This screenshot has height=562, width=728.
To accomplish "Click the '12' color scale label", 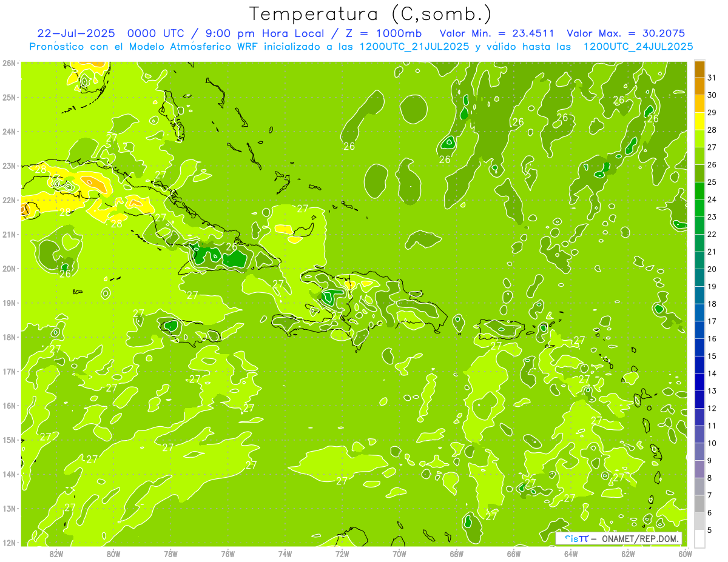I will (712, 408).
